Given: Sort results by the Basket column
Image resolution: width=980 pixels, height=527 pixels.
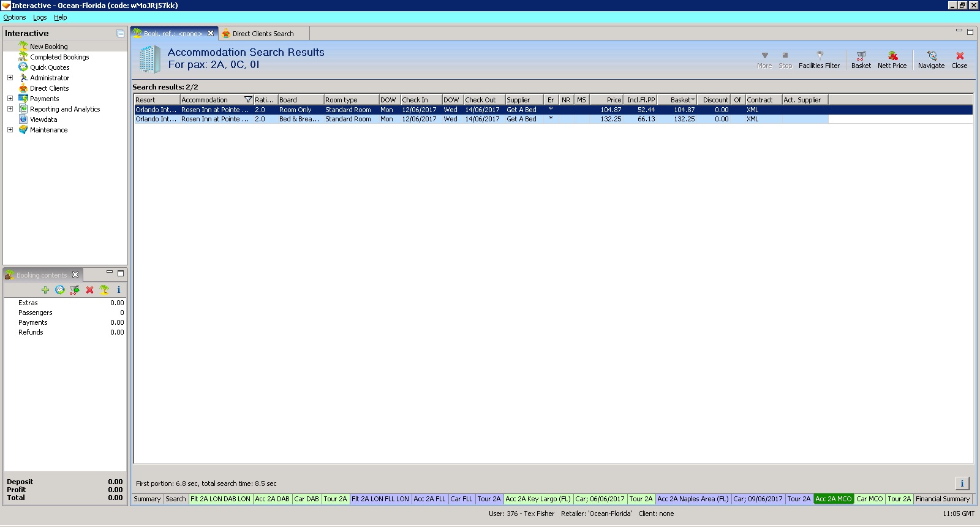Looking at the screenshot, I should tap(678, 100).
